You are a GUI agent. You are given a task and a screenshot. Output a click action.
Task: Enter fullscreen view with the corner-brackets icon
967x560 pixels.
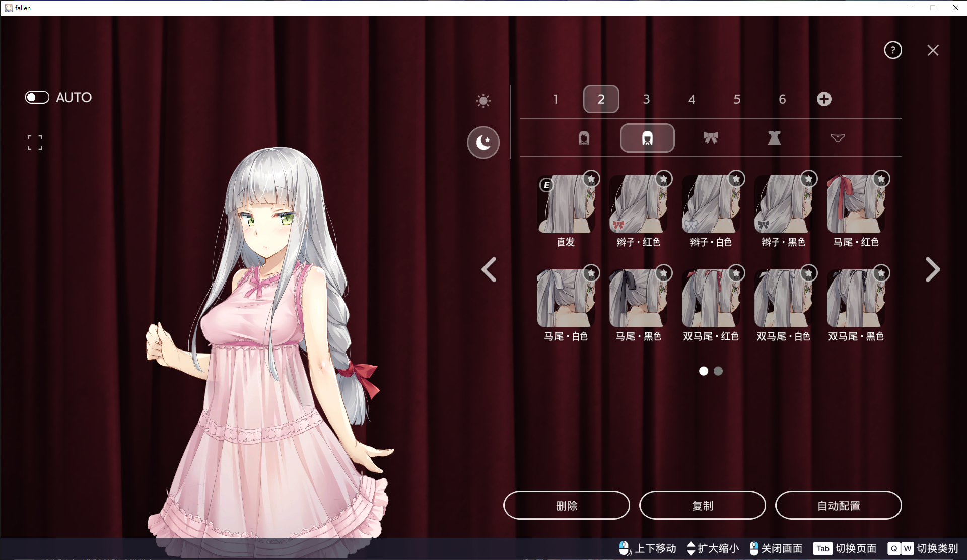35,143
